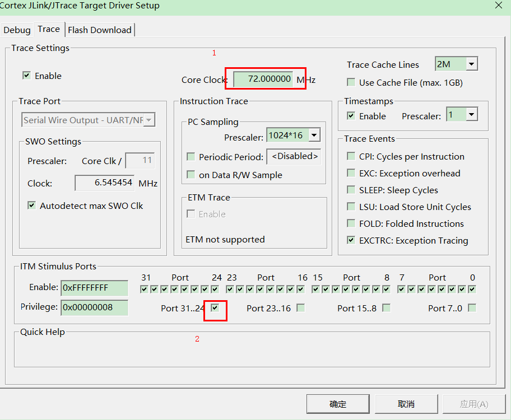Click SWO Prescaler Core Clk field
511x420 pixels.
pyautogui.click(x=140, y=160)
